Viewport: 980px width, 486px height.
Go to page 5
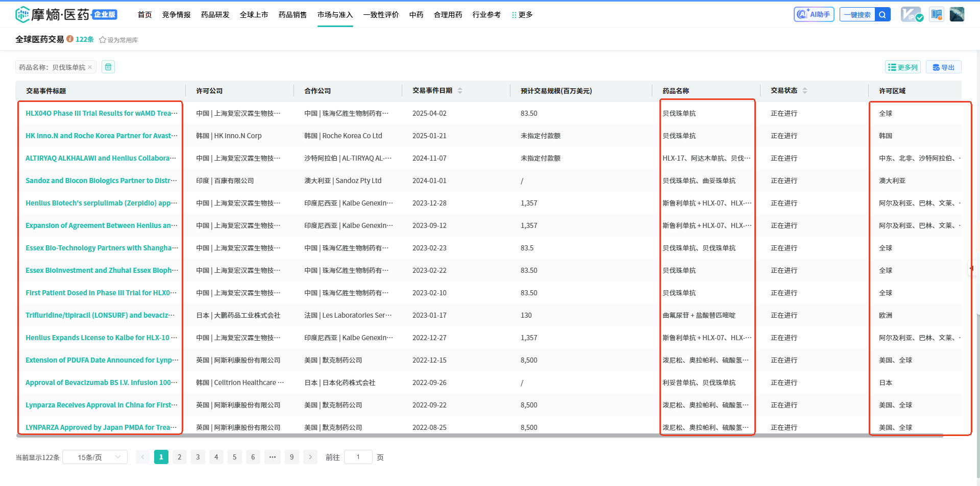pos(235,457)
